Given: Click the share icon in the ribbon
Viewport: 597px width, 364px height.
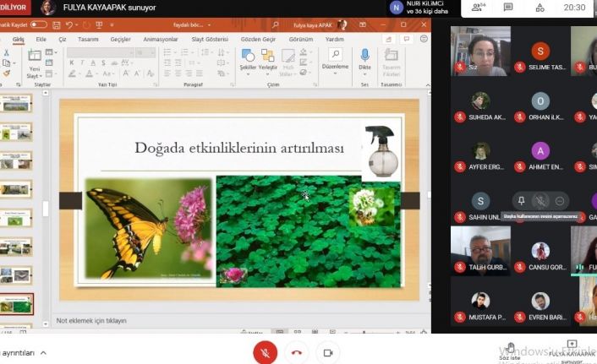Looking at the screenshot, I should point(388,39).
